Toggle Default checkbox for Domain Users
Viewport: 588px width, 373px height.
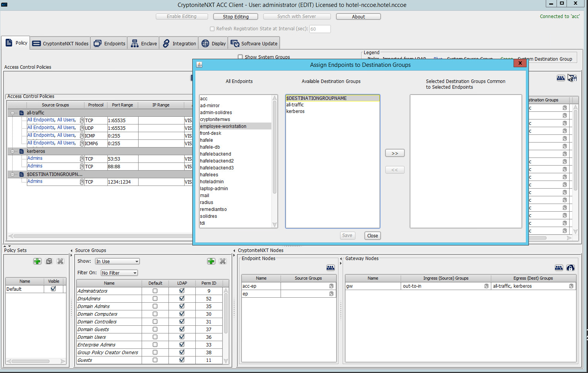(155, 337)
